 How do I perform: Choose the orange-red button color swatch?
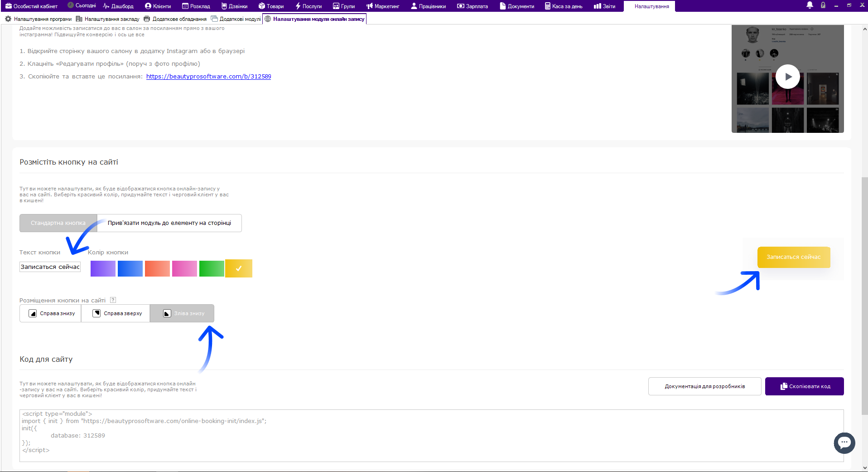coord(157,268)
